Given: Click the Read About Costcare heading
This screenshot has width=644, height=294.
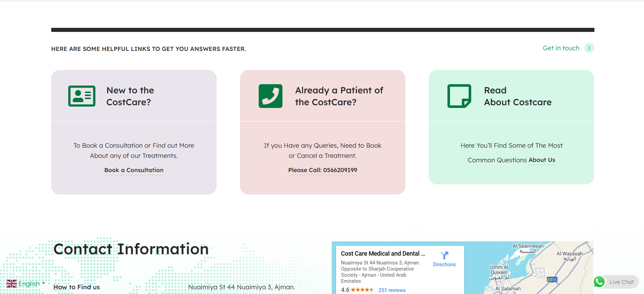Looking at the screenshot, I should click(x=518, y=96).
